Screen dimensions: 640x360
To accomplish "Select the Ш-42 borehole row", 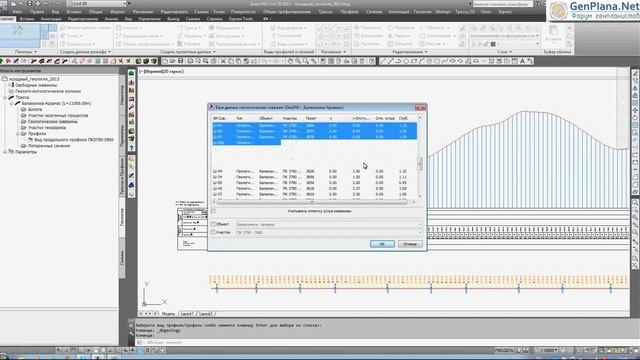I will point(314,189).
